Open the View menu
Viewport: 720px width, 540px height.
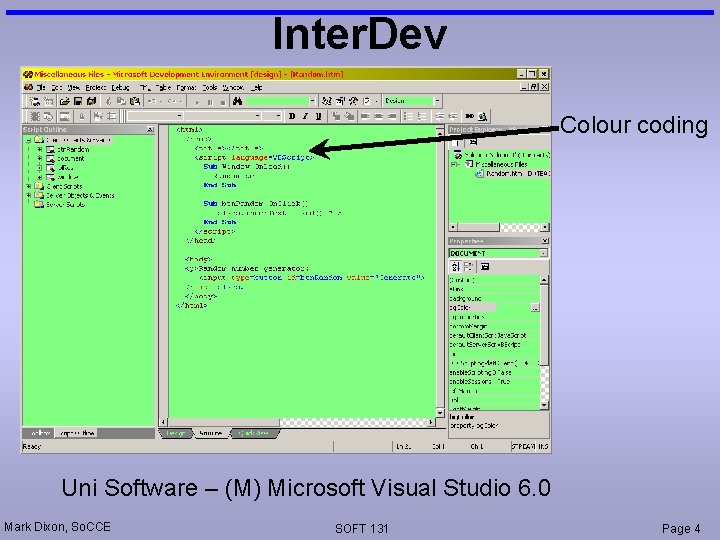coord(73,87)
